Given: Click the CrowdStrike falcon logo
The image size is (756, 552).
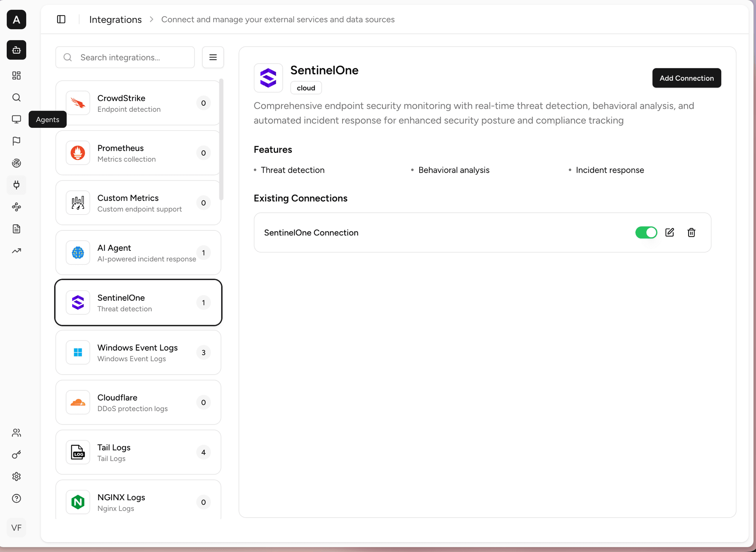Looking at the screenshot, I should click(x=78, y=103).
